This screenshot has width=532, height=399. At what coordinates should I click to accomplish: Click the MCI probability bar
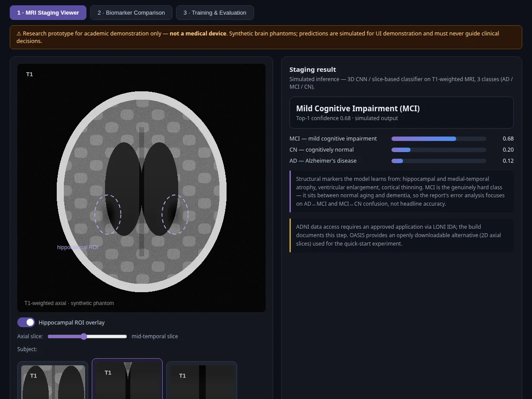439,139
